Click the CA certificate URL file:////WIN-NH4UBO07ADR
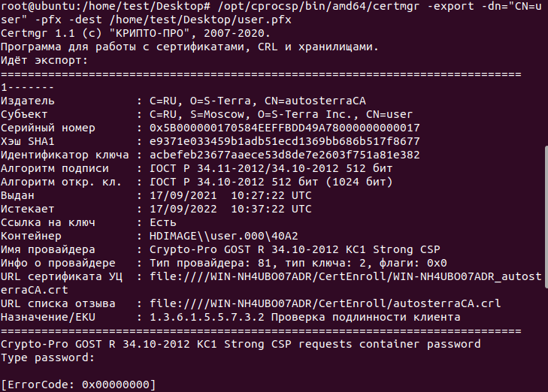 346,283
